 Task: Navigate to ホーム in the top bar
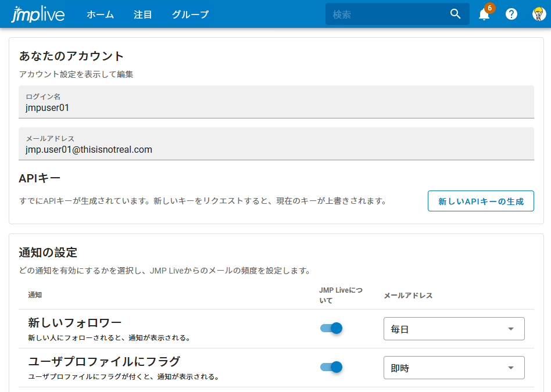[100, 14]
